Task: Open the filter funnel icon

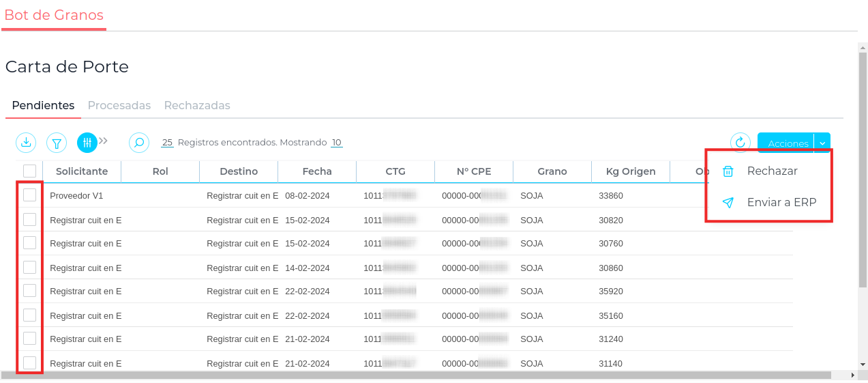Action: (x=57, y=143)
